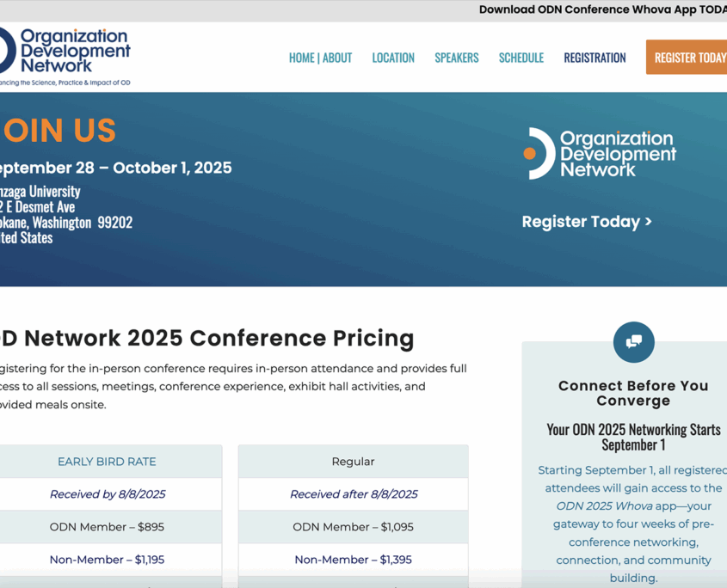The width and height of the screenshot is (727, 588).
Task: View the Schedule page
Action: [521, 58]
